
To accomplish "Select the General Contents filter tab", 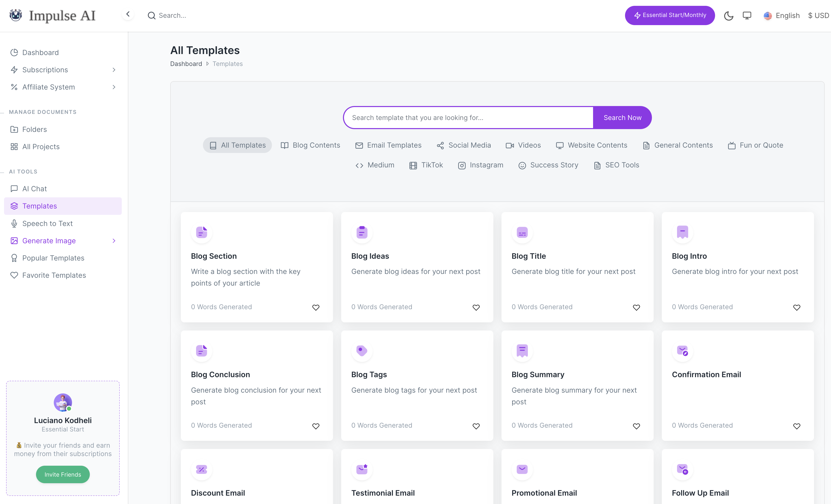I will click(678, 145).
